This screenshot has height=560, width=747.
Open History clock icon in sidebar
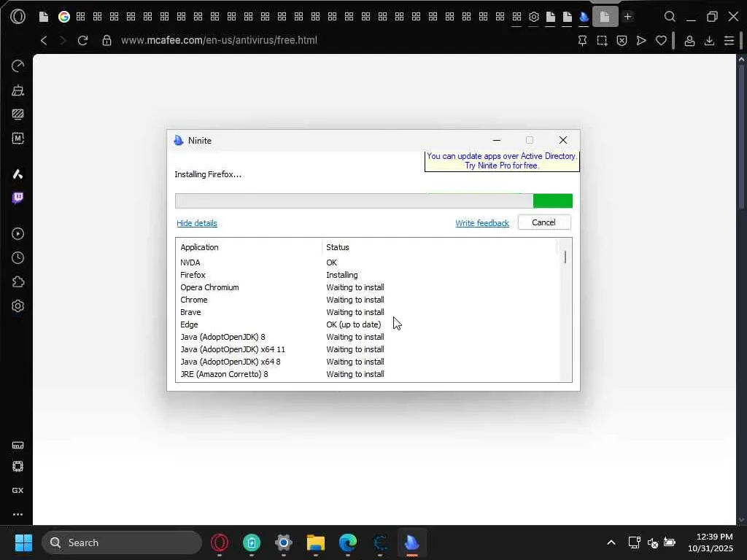(18, 258)
